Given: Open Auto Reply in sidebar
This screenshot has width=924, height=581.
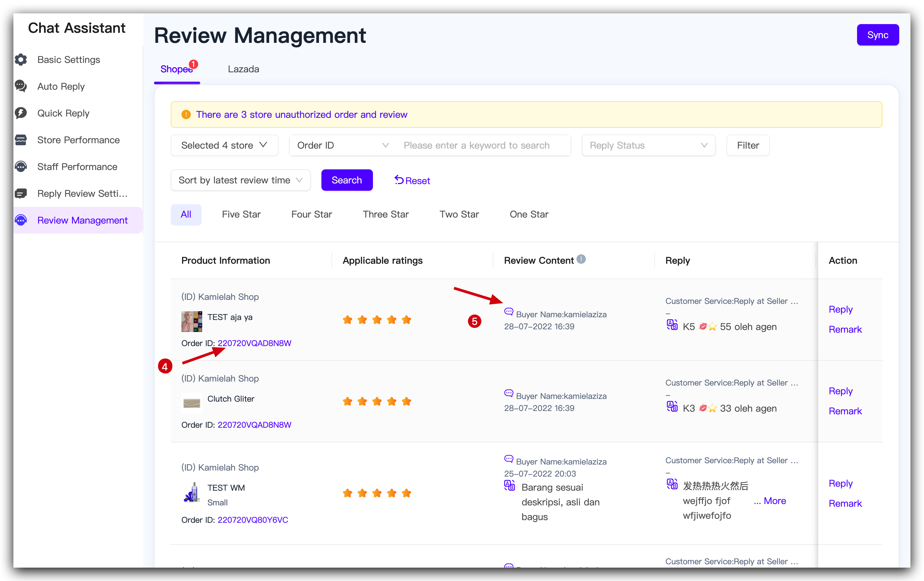Looking at the screenshot, I should (78, 86).
